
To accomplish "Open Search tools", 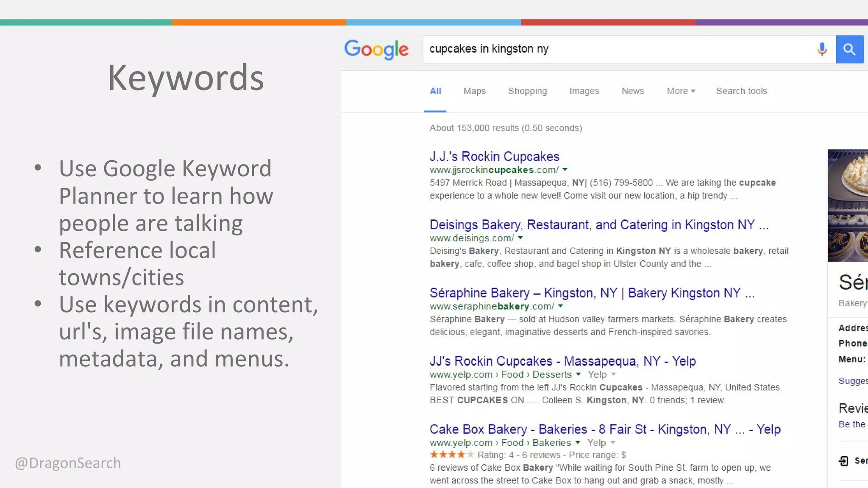I will [x=741, y=91].
